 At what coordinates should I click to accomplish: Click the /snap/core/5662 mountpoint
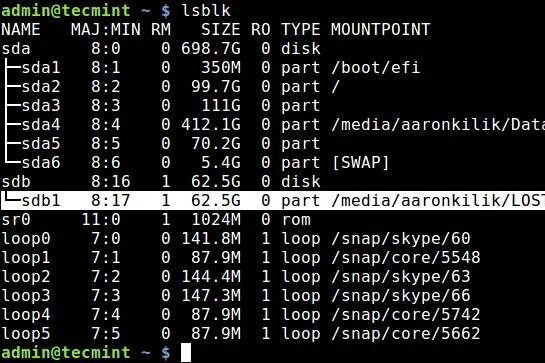(406, 334)
